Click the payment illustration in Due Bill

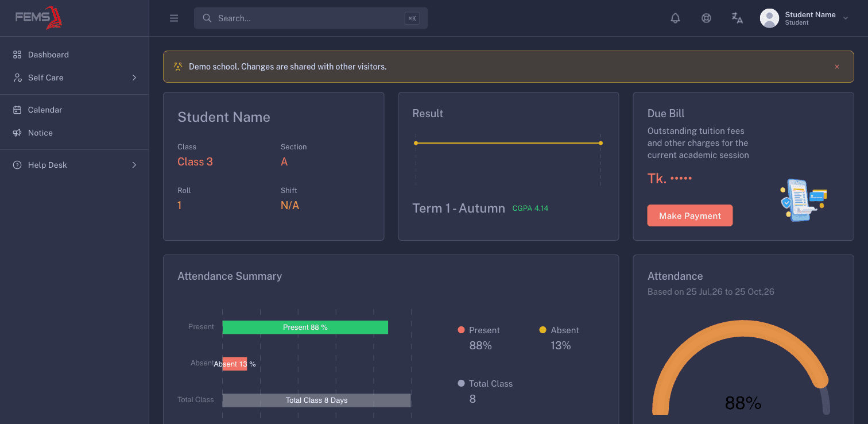click(x=804, y=201)
